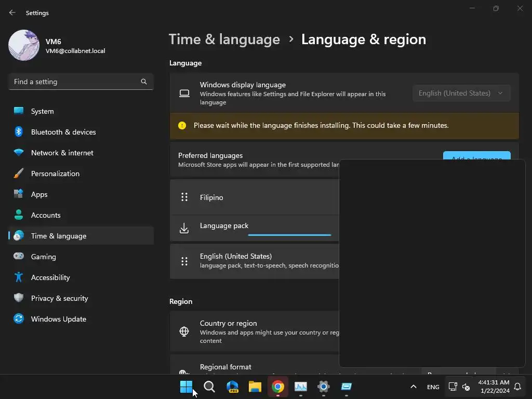Switch to Settings gear in taskbar
The width and height of the screenshot is (532, 399).
tap(323, 387)
